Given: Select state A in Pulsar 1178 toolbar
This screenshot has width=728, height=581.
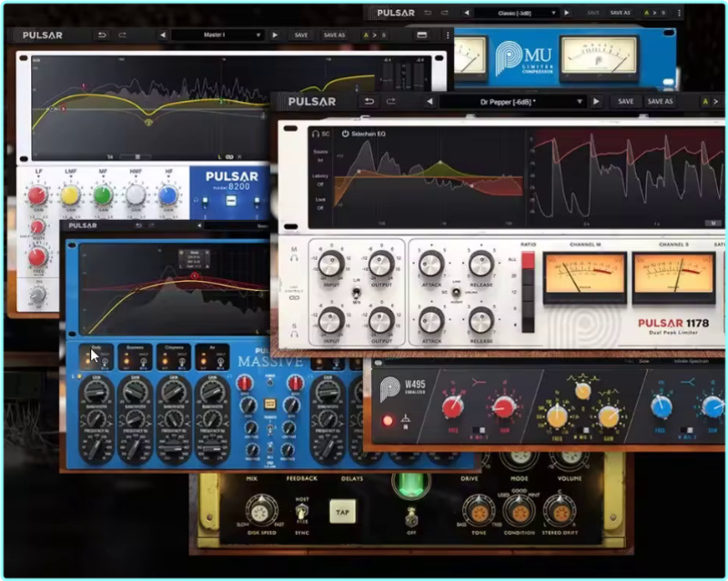Looking at the screenshot, I should (705, 101).
